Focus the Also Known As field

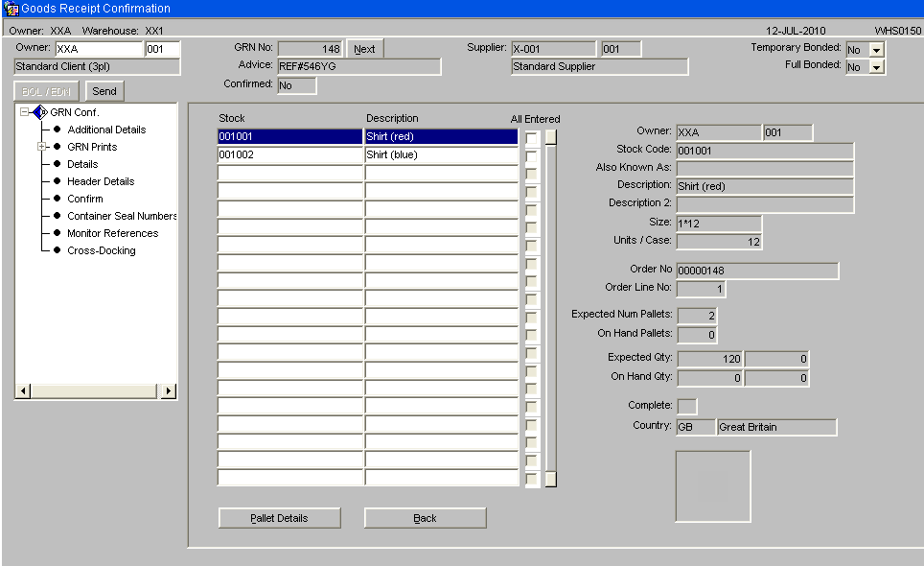click(x=765, y=169)
